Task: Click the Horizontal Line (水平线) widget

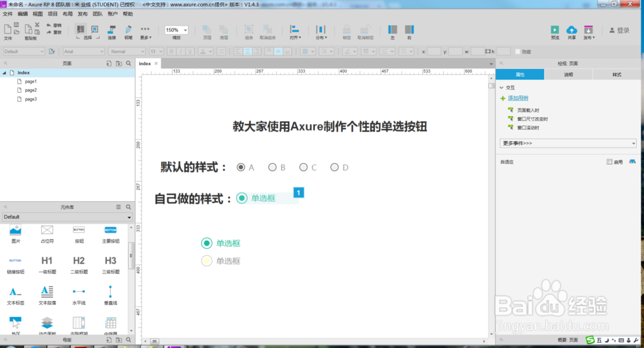Action: 79,295
